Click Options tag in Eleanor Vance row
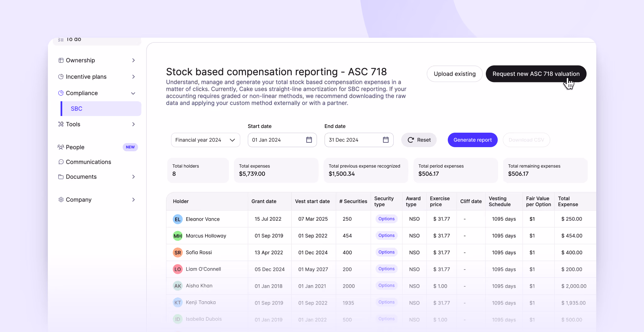Screen dimensions: 644x332 click(x=386, y=219)
